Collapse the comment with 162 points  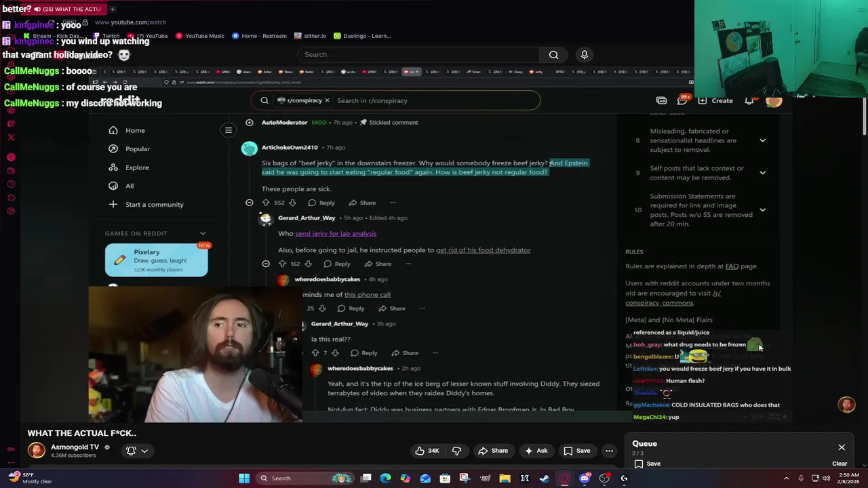pos(266,264)
